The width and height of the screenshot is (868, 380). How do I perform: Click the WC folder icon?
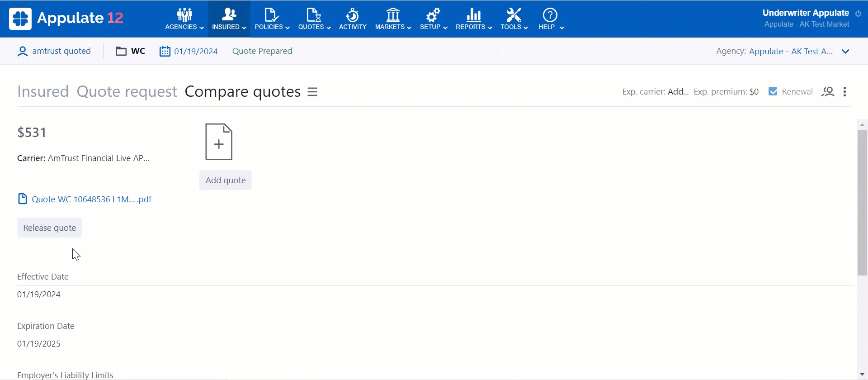(x=121, y=51)
